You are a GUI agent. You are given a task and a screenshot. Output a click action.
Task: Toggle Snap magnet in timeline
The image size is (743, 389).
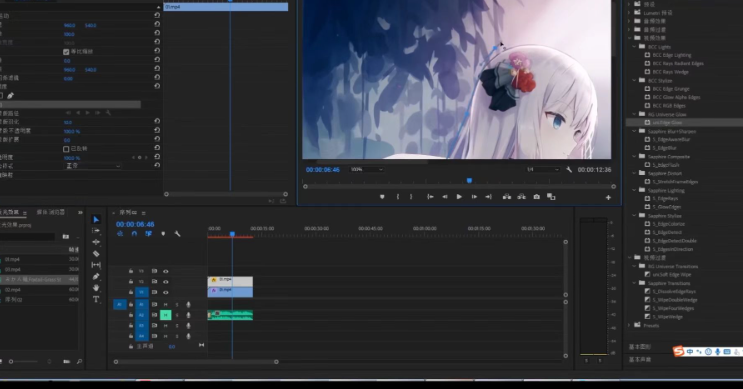(134, 234)
